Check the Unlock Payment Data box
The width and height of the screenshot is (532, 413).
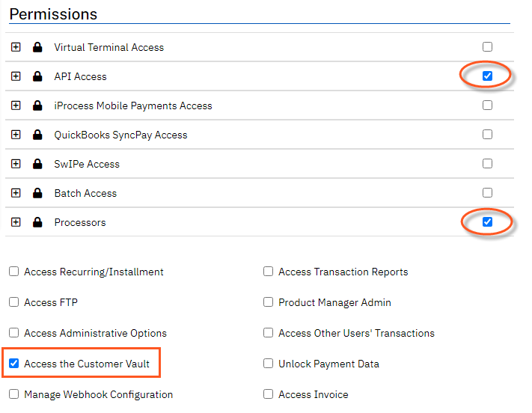pos(269,364)
